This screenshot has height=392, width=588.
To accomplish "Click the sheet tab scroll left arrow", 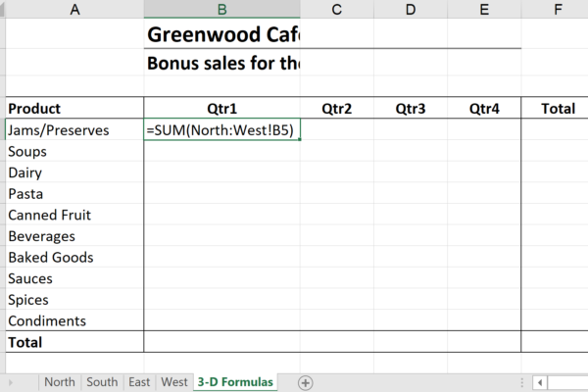I will point(11,382).
